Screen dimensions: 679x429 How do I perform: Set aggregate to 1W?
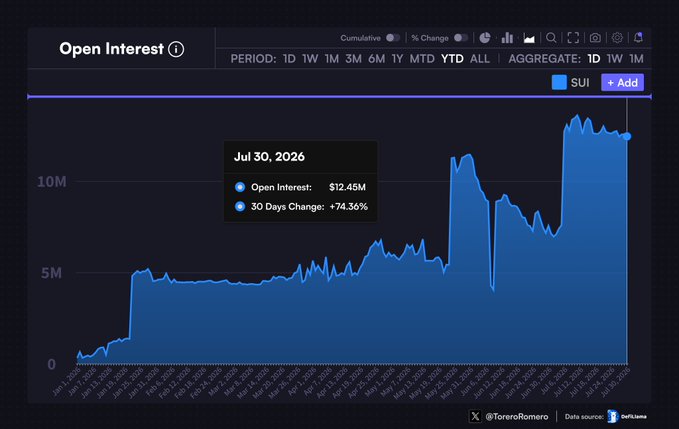click(614, 59)
